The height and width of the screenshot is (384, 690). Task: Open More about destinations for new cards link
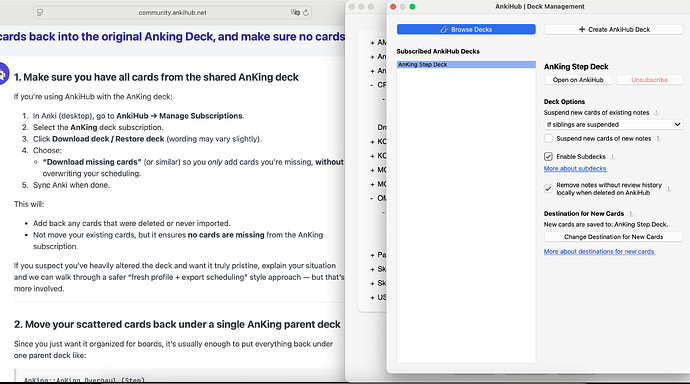pos(599,252)
